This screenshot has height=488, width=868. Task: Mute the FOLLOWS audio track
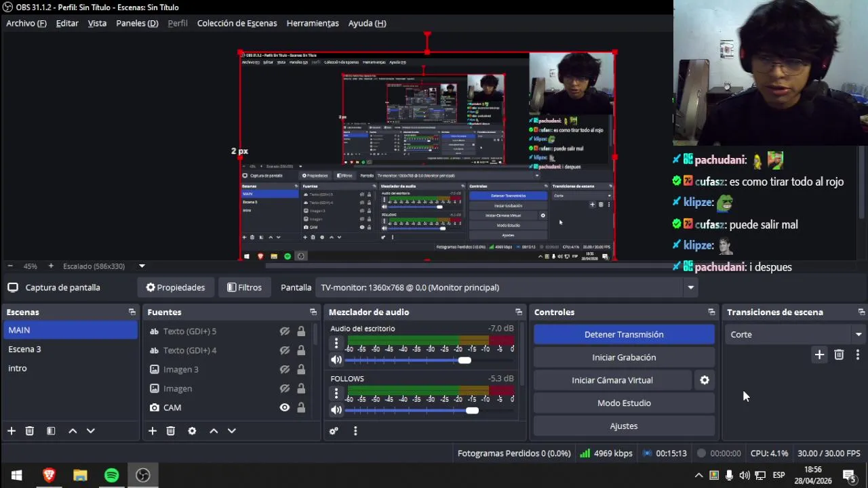click(336, 410)
